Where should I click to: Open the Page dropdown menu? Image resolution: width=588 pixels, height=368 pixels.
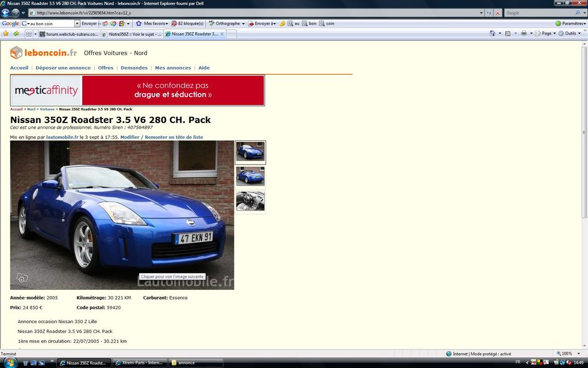[x=546, y=33]
